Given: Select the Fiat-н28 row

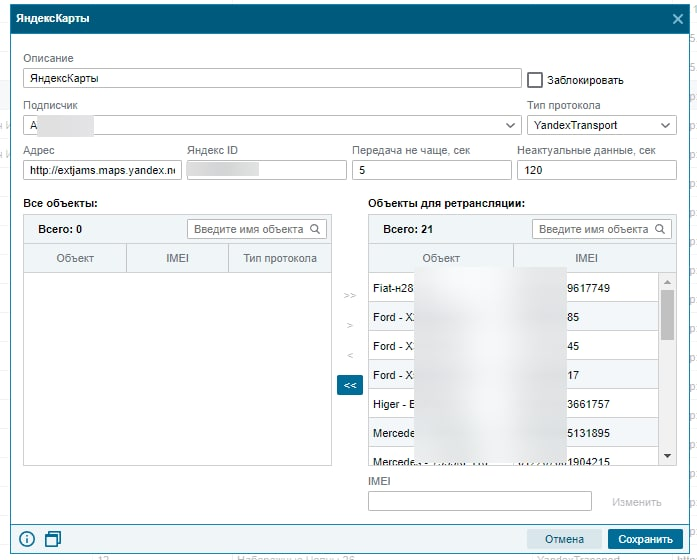Looking at the screenshot, I should pos(513,288).
